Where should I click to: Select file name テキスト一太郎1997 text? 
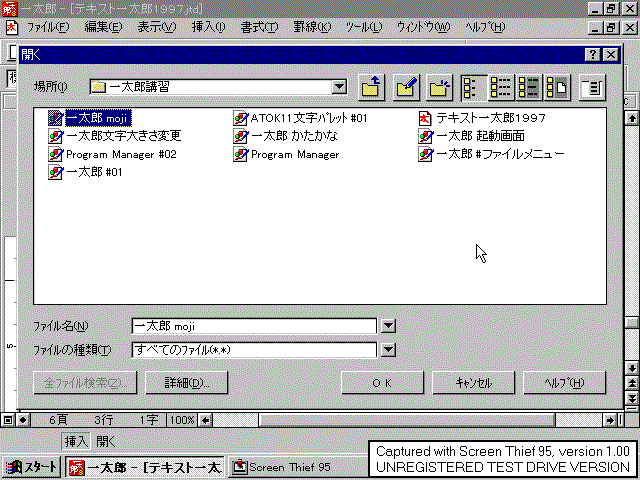tap(491, 118)
